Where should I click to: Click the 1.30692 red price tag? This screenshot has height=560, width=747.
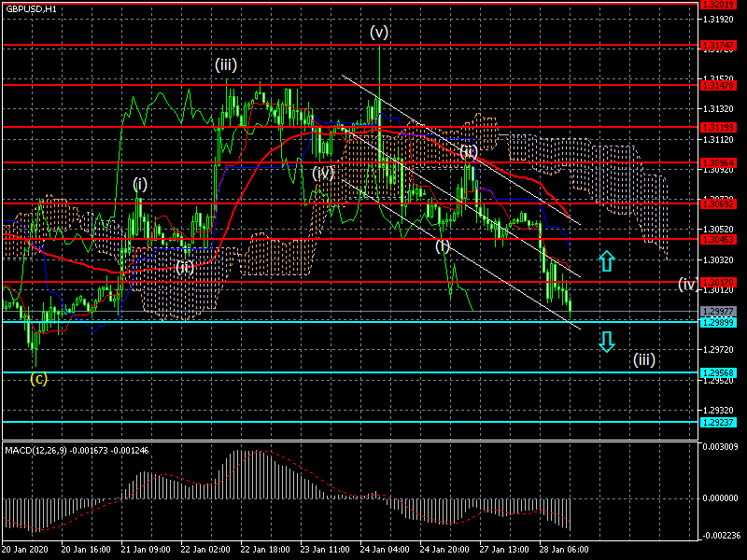click(x=718, y=203)
